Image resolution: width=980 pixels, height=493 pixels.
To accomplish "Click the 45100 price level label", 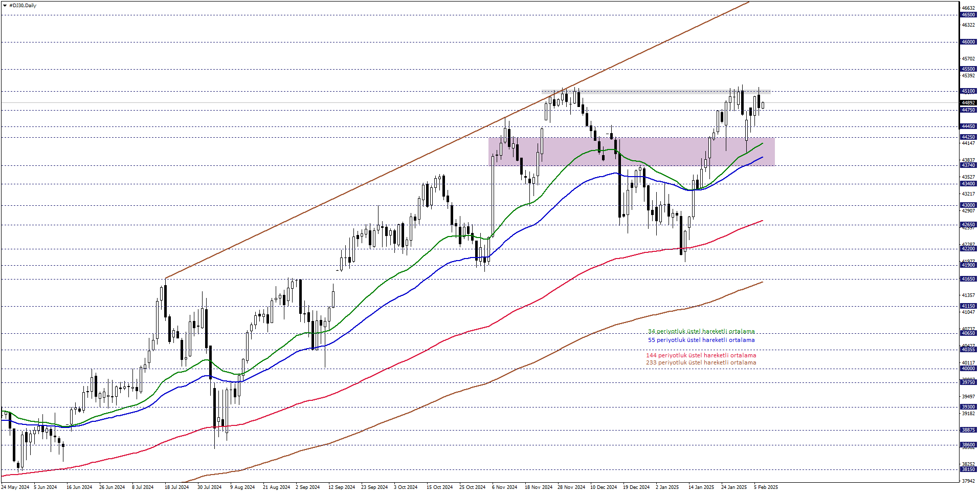I will (x=968, y=91).
